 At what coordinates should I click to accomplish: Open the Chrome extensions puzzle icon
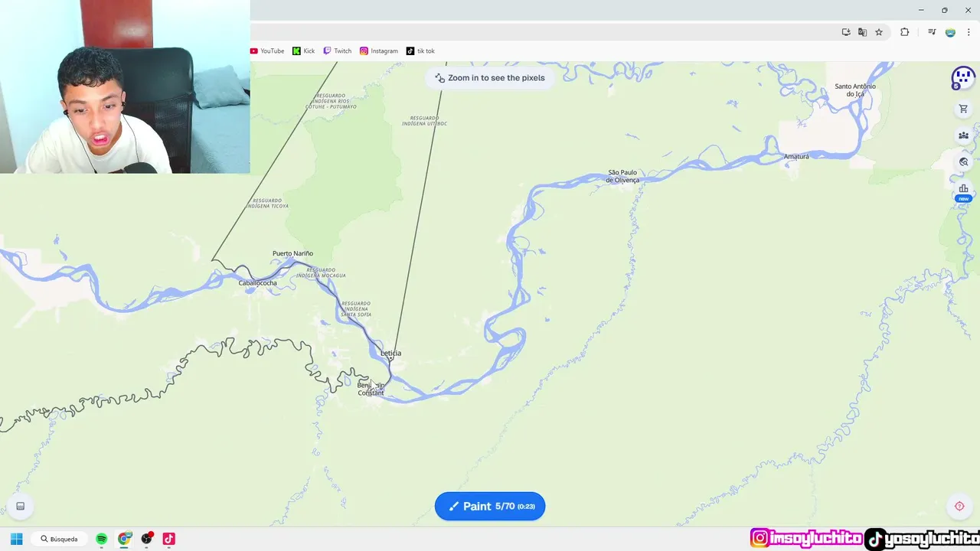905,32
